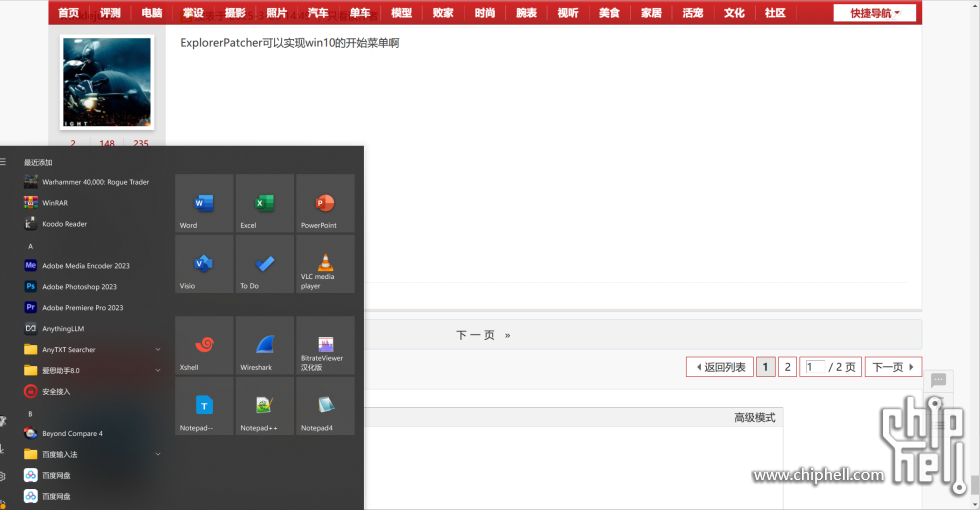Launch the Notepad4 tile
Screen dimensions: 980x510
(x=326, y=406)
